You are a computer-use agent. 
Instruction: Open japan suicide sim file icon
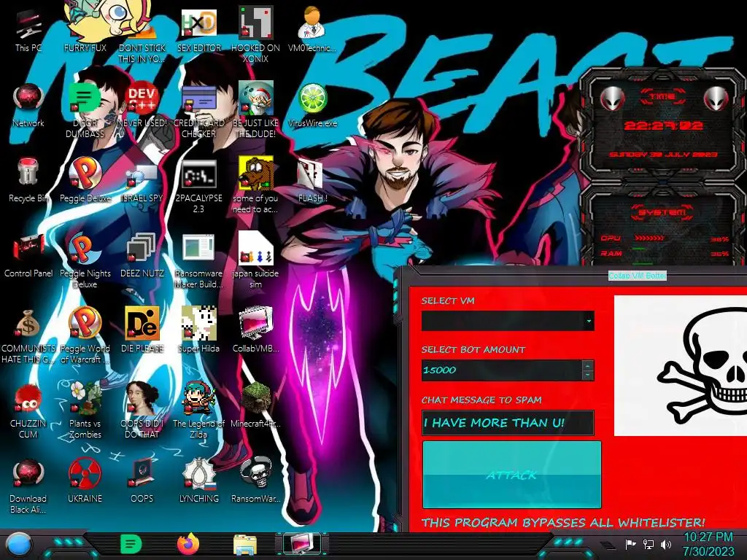click(255, 260)
